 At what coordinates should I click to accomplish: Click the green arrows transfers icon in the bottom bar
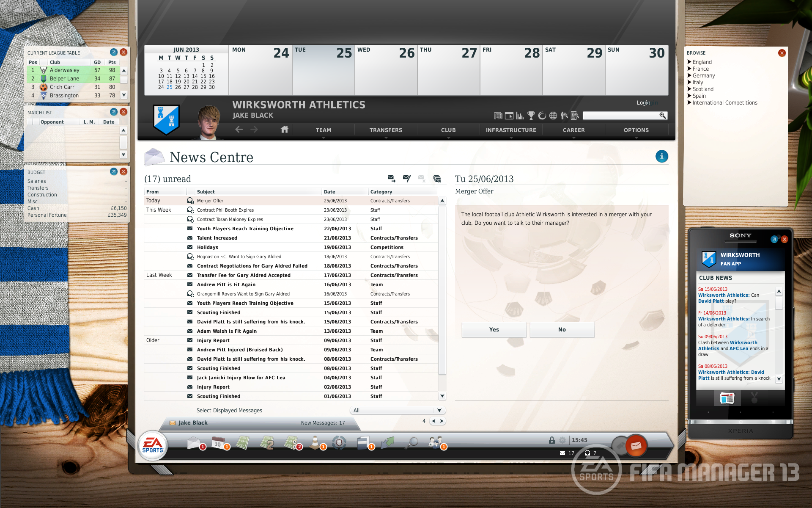pos(387,443)
